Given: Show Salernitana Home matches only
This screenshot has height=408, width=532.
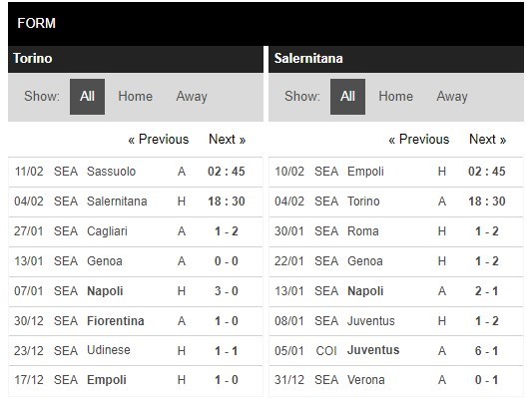Looking at the screenshot, I should coord(395,97).
